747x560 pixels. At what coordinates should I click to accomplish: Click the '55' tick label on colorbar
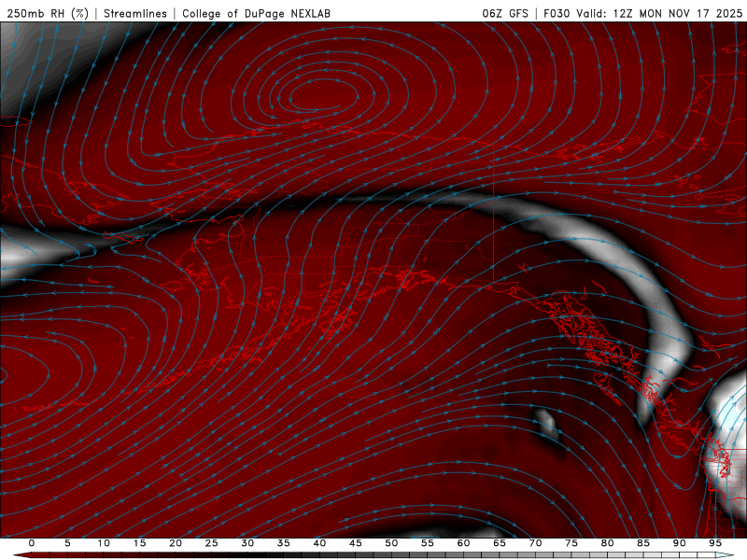coord(428,543)
